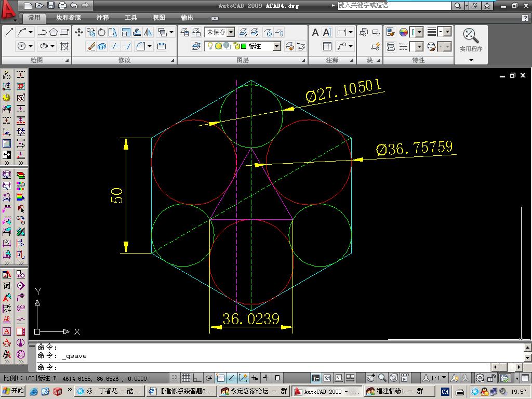Screen dimensions: 532x399
Task: Switch to the 常用 ribbon tab
Action: [34, 18]
